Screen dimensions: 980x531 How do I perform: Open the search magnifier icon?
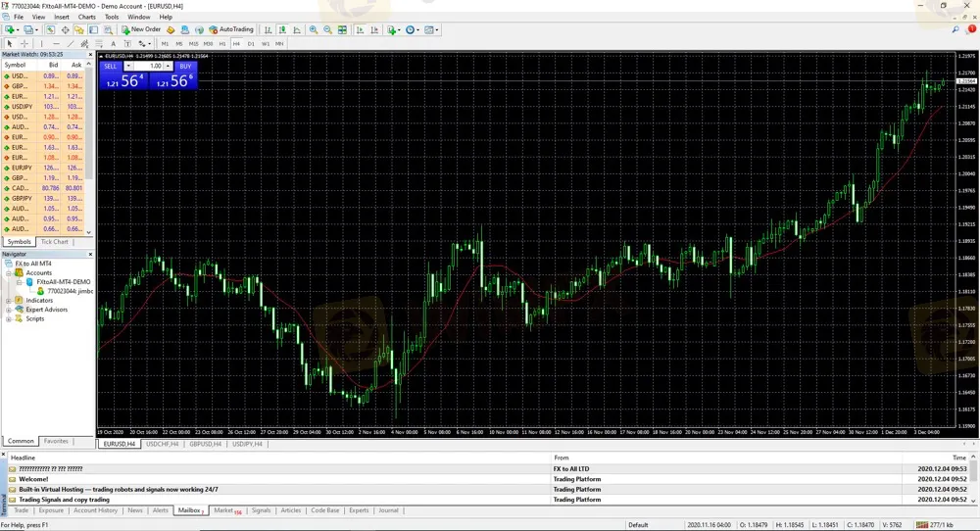(956, 29)
